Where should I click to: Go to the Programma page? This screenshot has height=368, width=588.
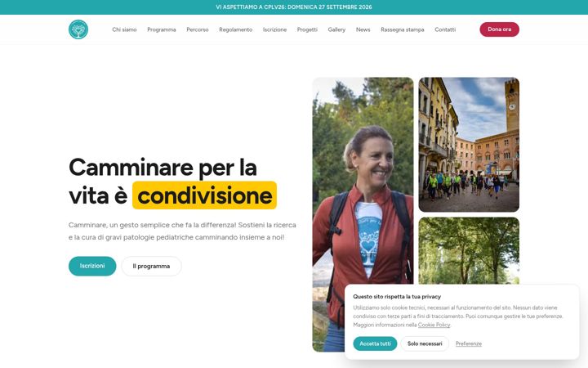click(161, 29)
